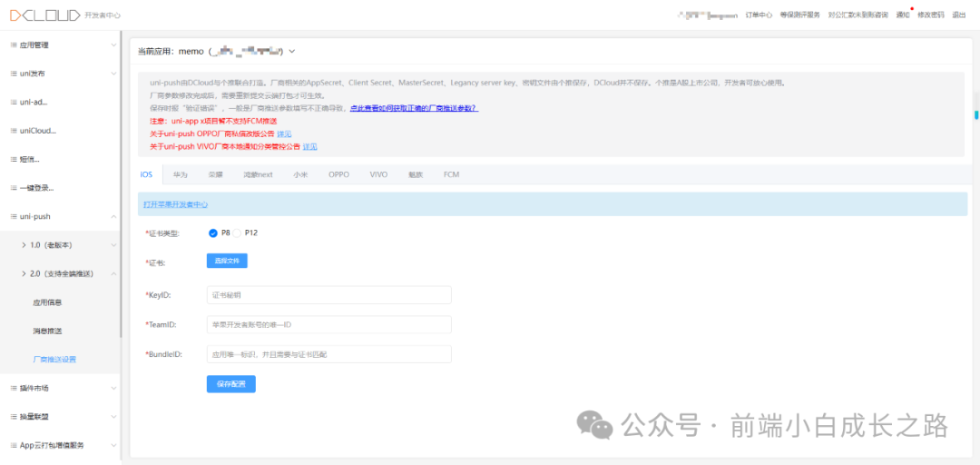Collapse the uni-push menu chevron

pyautogui.click(x=113, y=216)
